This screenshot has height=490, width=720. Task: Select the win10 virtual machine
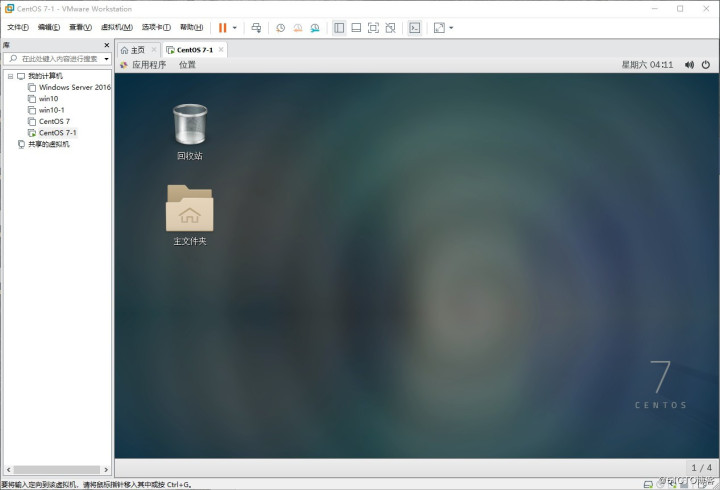tap(48, 99)
